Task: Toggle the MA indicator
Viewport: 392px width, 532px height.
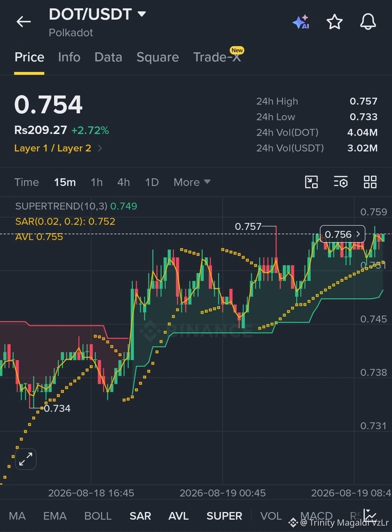Action: pos(17,516)
